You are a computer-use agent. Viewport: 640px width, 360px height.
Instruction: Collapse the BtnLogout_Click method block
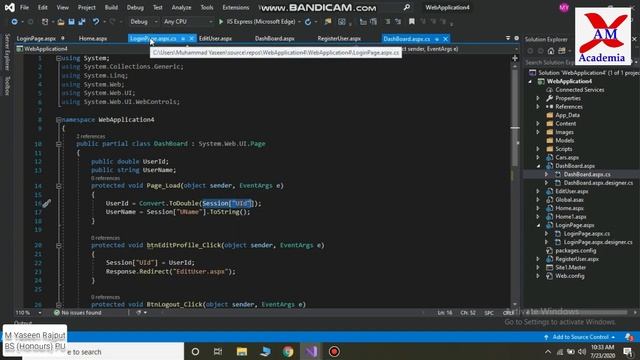(x=58, y=305)
